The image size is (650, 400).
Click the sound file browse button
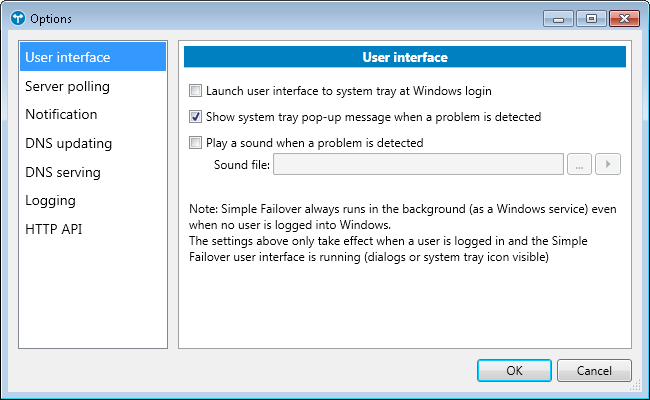[x=579, y=165]
